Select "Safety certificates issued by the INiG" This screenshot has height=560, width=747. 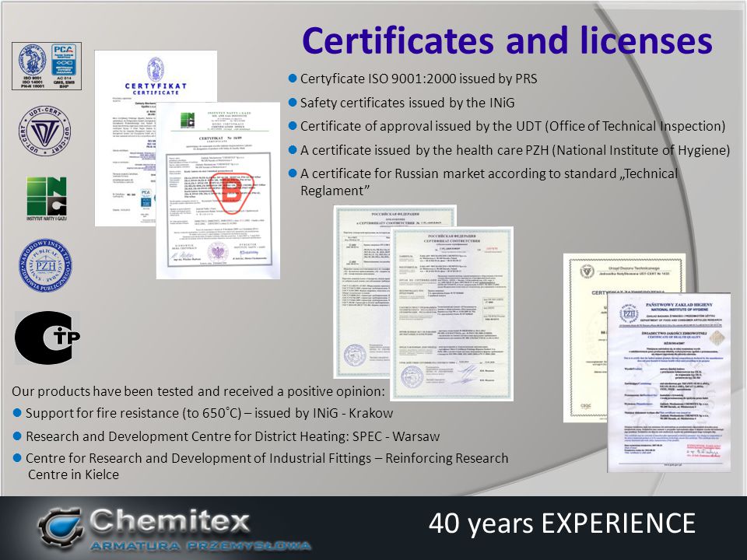pyautogui.click(x=407, y=103)
